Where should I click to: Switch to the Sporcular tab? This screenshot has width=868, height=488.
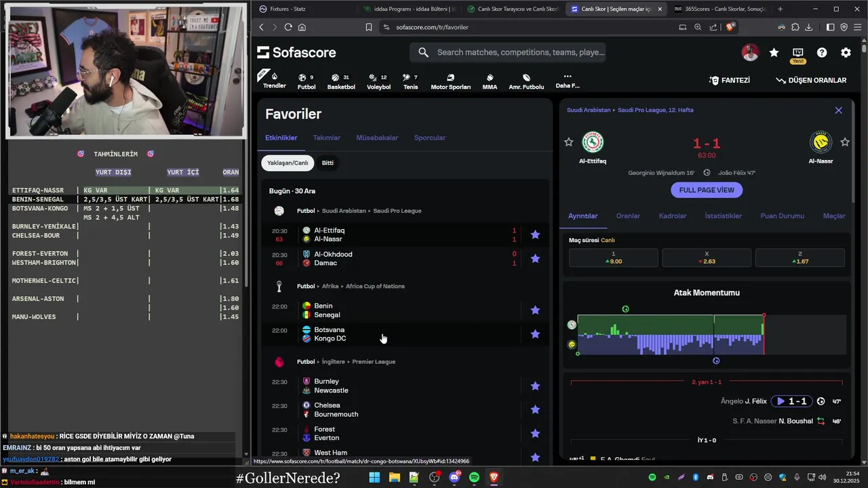coord(430,138)
